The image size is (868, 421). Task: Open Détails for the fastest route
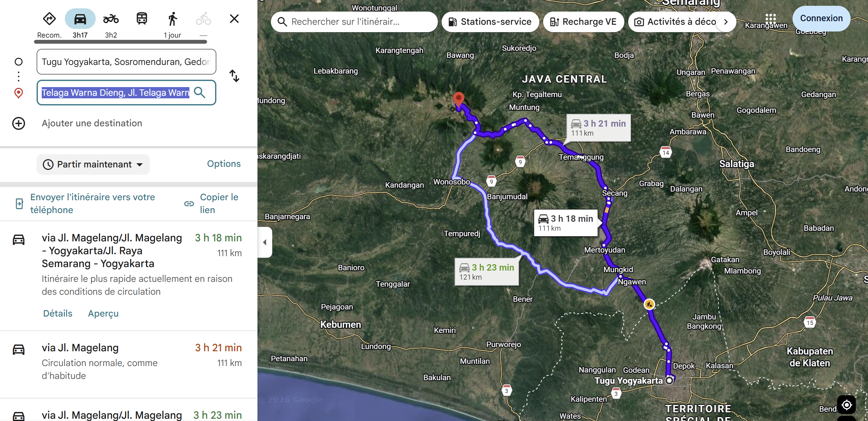click(x=57, y=313)
